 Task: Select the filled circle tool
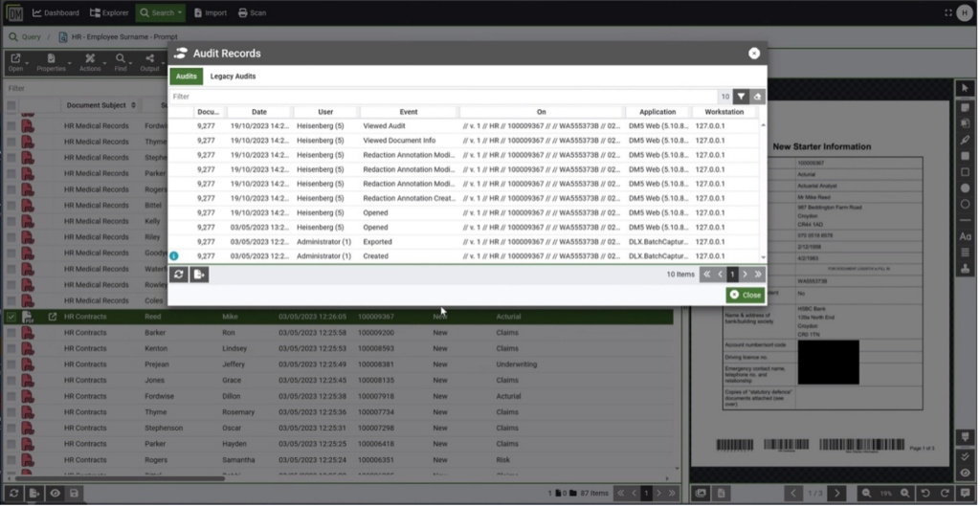point(965,187)
